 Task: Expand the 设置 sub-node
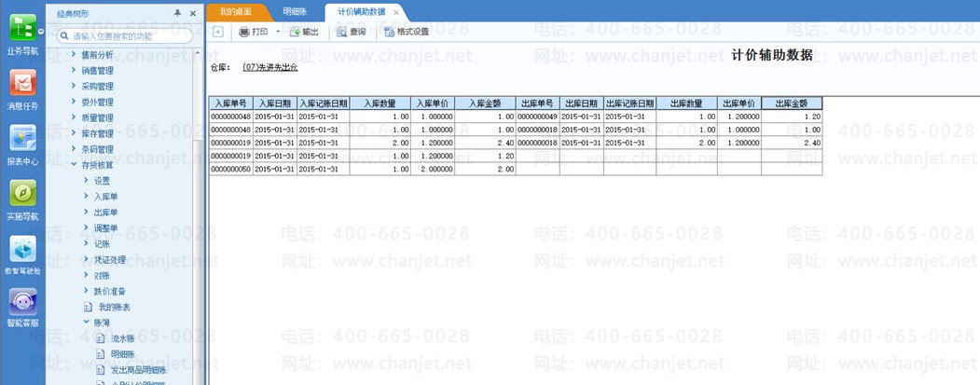pos(86,180)
